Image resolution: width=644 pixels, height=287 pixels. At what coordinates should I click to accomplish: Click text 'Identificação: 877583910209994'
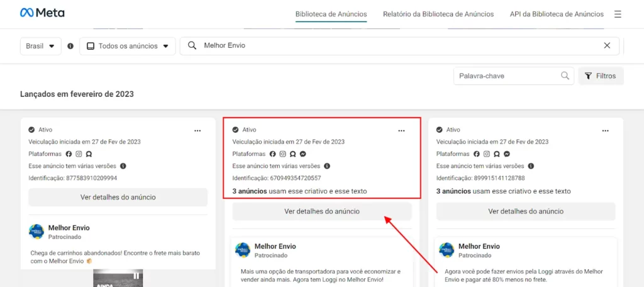[73, 179]
